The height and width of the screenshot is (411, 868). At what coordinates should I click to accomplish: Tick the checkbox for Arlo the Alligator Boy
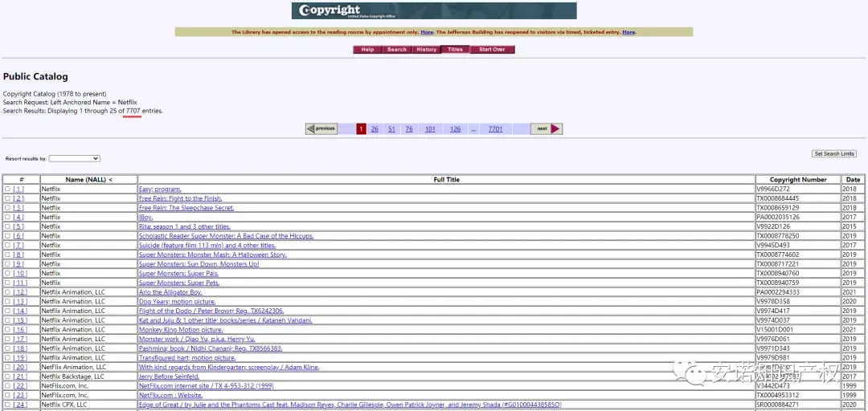point(7,292)
